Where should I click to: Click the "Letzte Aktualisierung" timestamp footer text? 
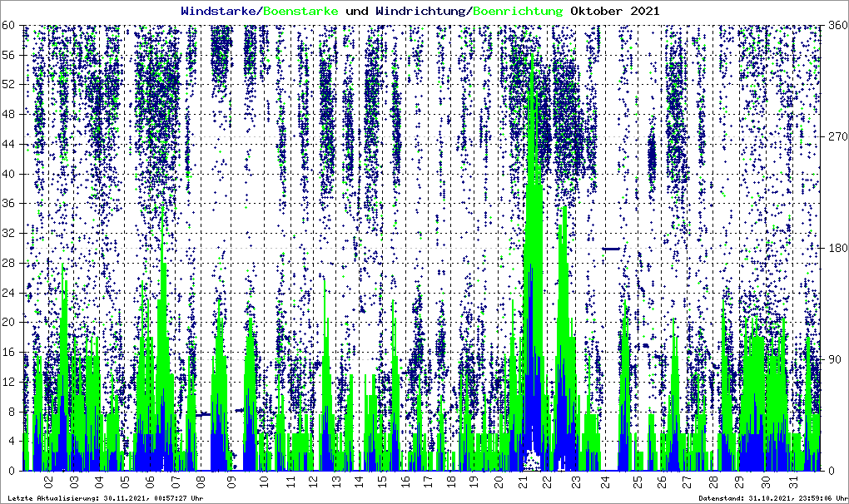tap(106, 498)
